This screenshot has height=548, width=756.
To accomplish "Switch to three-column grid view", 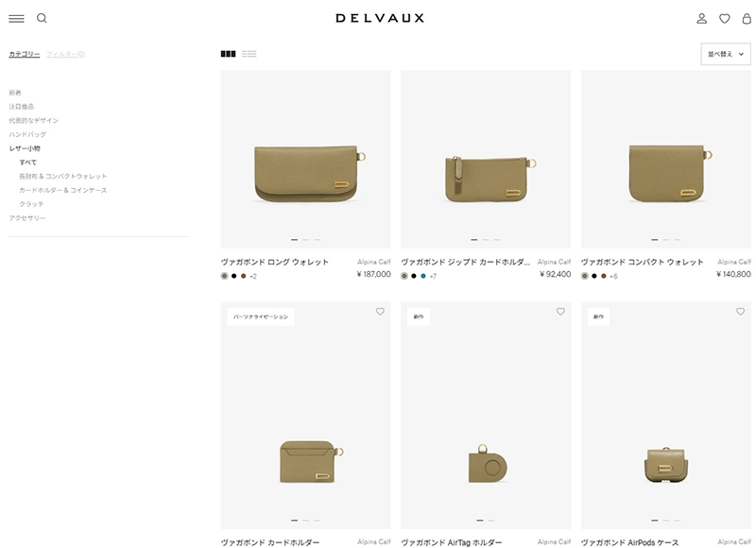I will (x=228, y=54).
